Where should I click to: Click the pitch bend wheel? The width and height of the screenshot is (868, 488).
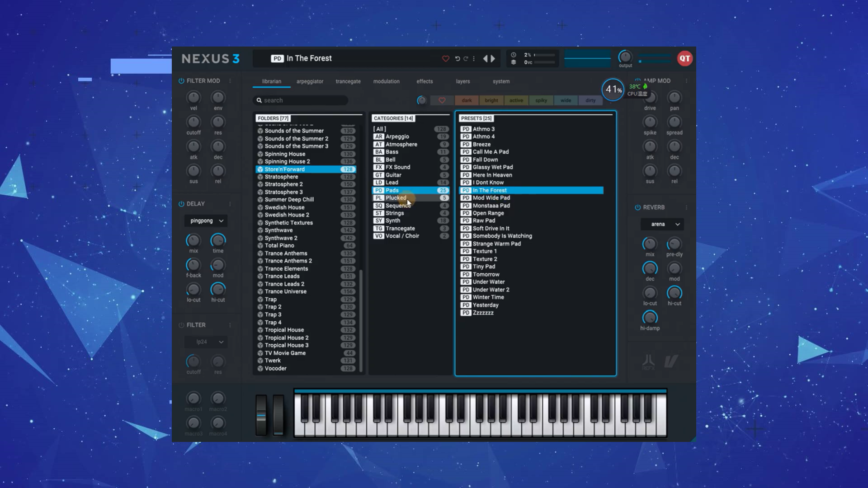[261, 415]
